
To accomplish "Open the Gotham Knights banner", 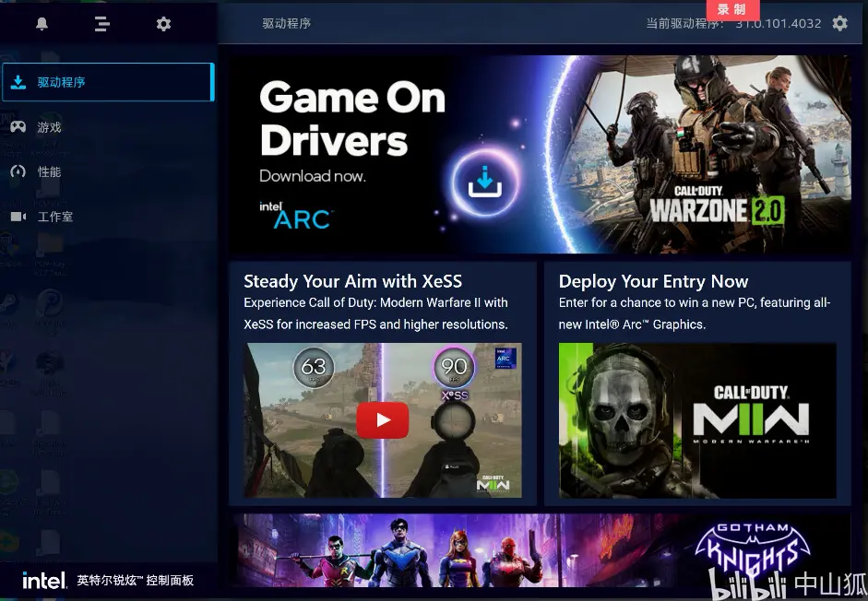I will pos(540,550).
